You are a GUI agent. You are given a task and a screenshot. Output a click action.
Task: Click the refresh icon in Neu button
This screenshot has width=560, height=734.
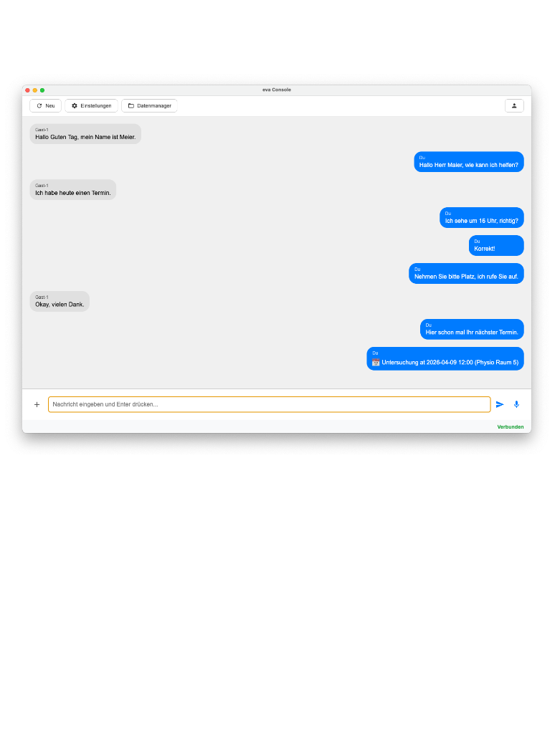[39, 106]
